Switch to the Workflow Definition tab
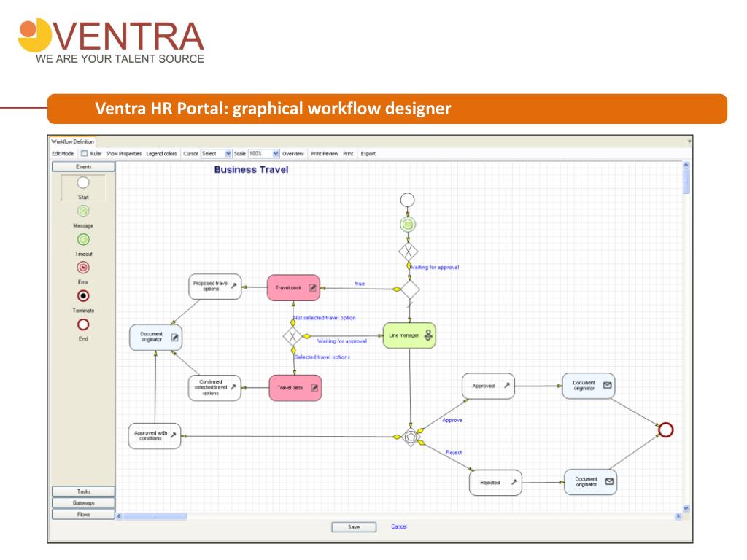Viewport: 747px width, 560px height. coord(72,141)
